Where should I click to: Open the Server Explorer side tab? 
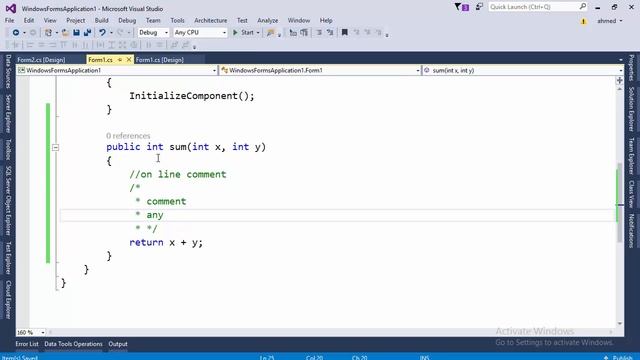coord(8,113)
